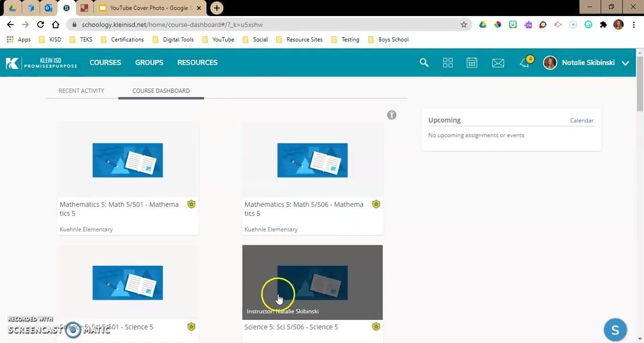Open RESOURCES menu
Image resolution: width=644 pixels, height=343 pixels.
tap(197, 62)
